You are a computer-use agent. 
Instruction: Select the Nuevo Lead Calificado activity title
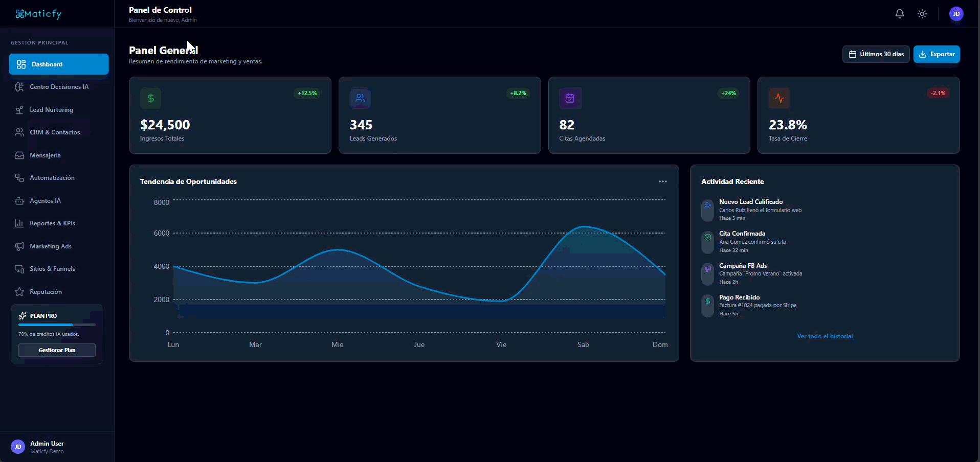751,202
